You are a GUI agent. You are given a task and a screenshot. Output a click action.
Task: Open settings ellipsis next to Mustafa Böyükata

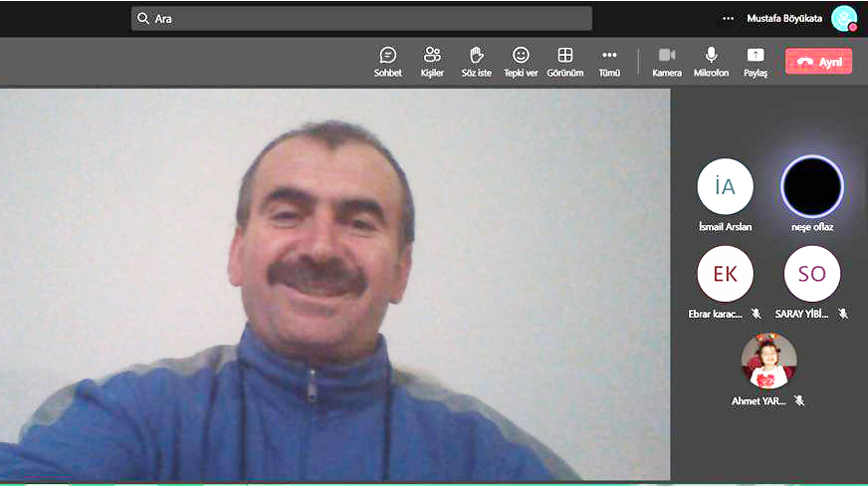point(728,18)
